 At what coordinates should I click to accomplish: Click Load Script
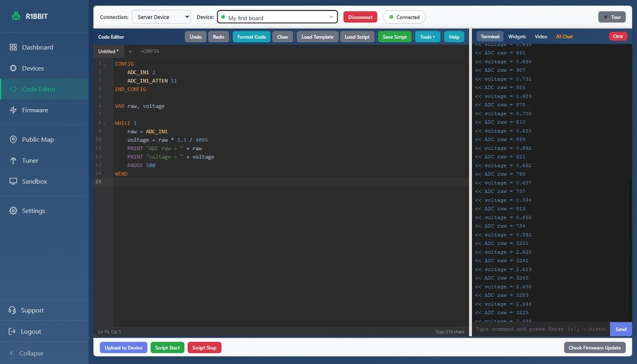(357, 37)
